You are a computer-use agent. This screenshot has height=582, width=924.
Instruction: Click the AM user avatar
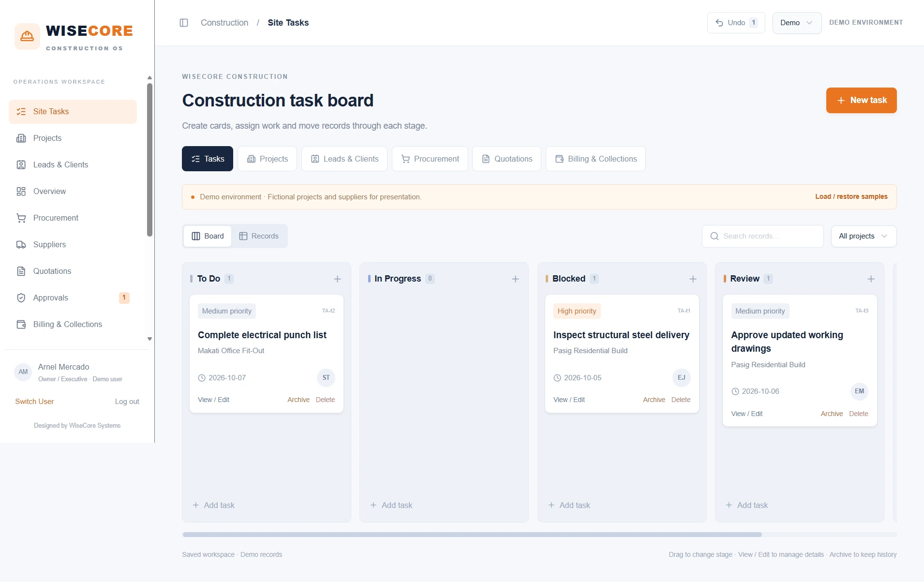point(23,372)
